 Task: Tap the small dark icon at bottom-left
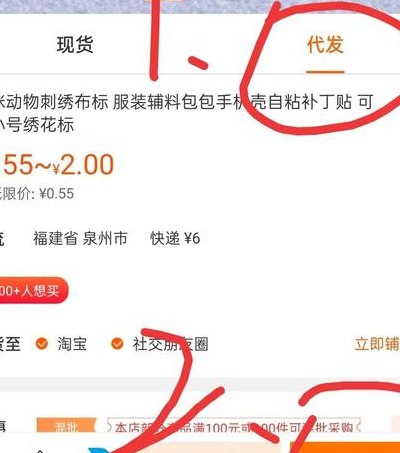click(x=40, y=451)
